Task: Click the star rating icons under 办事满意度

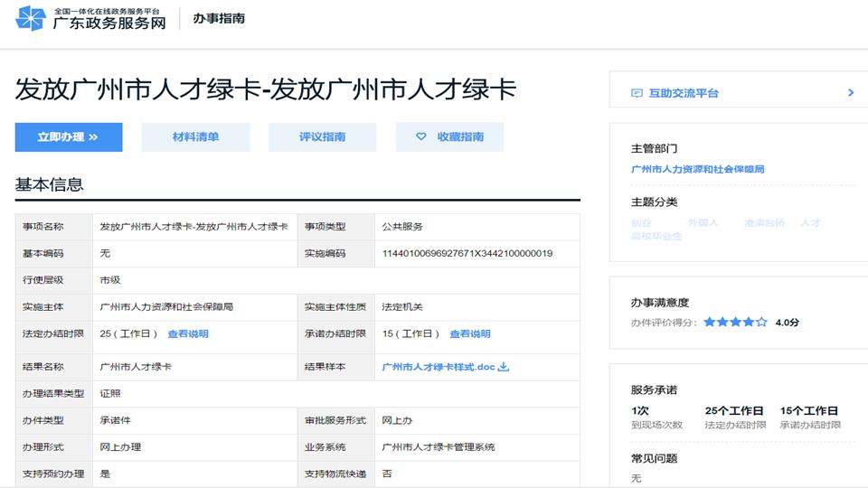Action: click(735, 322)
